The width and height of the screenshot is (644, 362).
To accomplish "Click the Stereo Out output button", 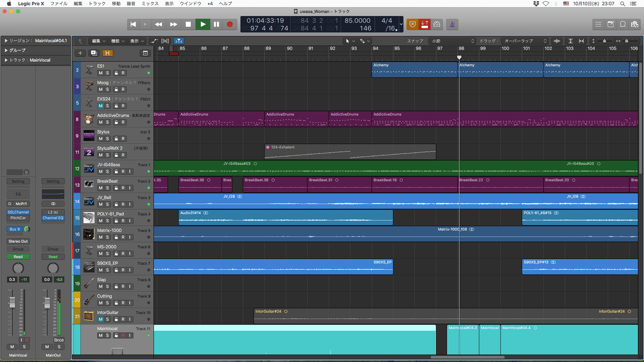I will (x=18, y=241).
